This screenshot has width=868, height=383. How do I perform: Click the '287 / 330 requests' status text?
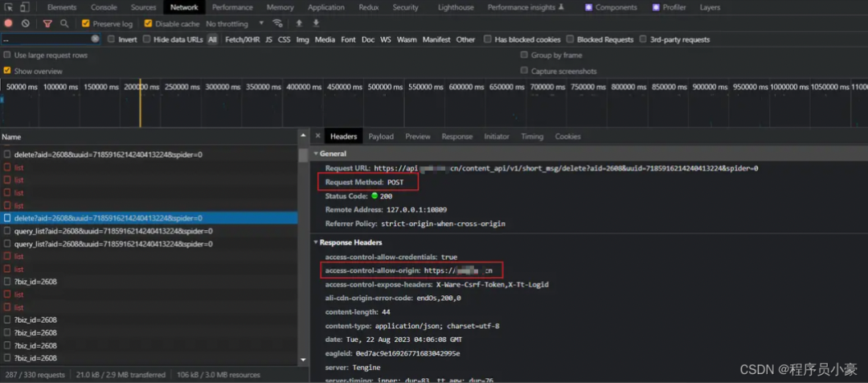coord(35,375)
